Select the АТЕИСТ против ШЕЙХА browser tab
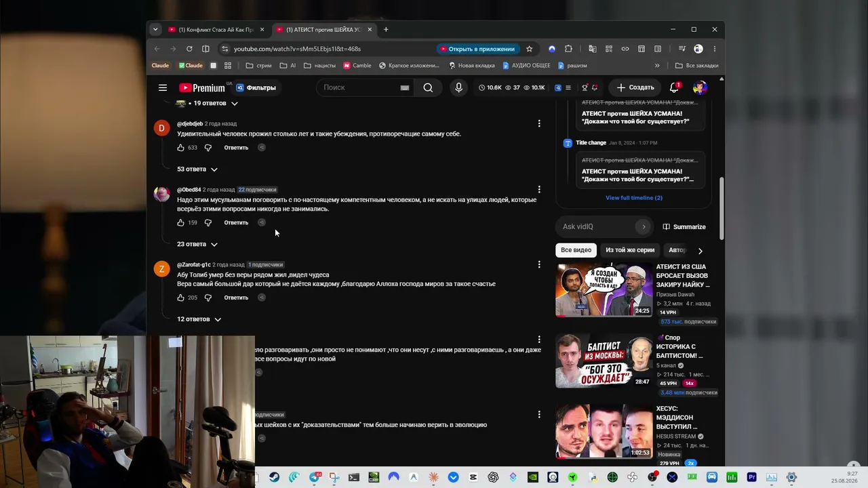The width and height of the screenshot is (868, 488). coord(324,30)
